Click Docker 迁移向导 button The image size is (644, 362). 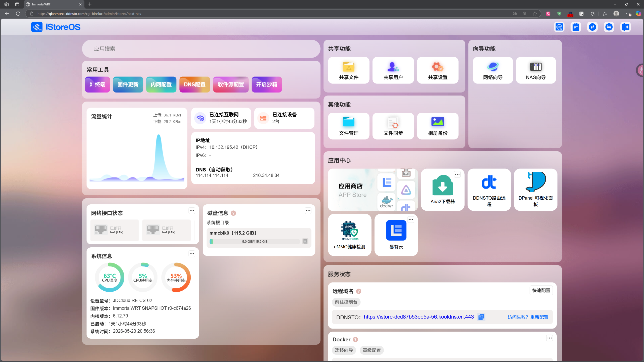(x=344, y=350)
